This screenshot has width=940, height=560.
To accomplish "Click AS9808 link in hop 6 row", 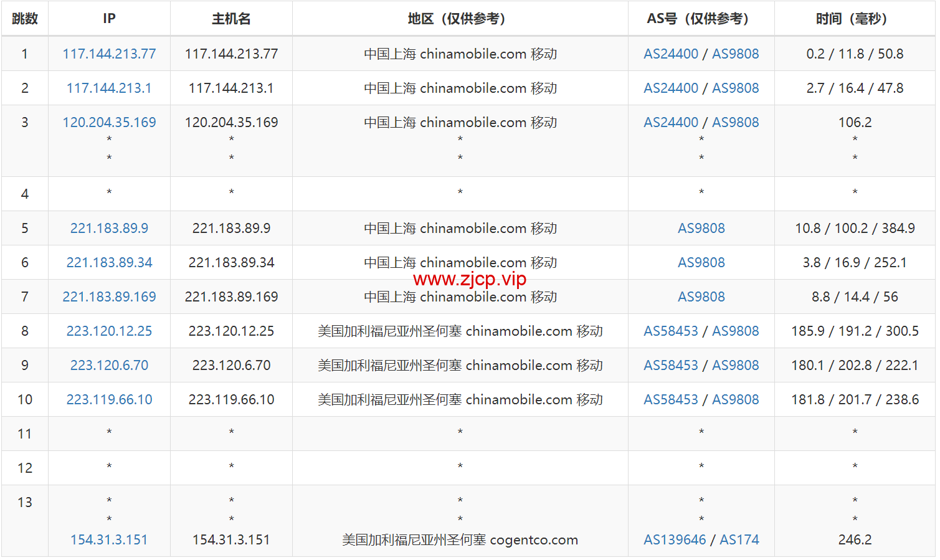I will click(x=701, y=263).
